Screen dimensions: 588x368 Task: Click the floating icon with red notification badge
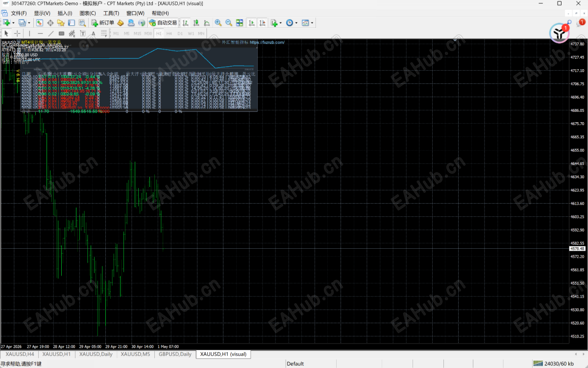559,33
